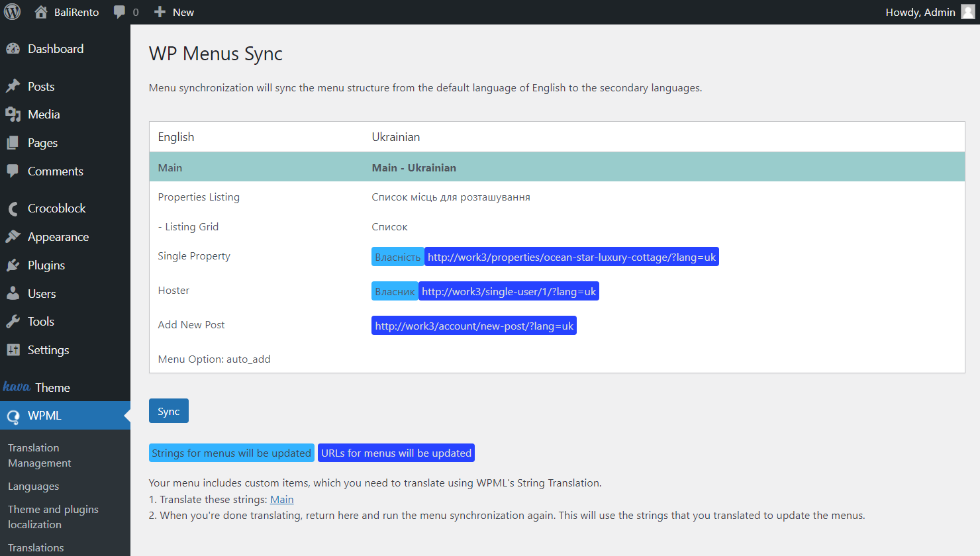Click the Список translation text

[x=389, y=227]
